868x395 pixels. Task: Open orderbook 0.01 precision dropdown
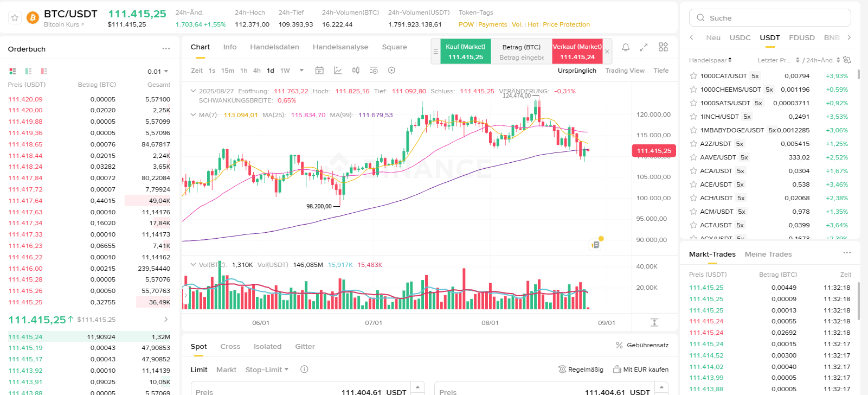point(158,72)
